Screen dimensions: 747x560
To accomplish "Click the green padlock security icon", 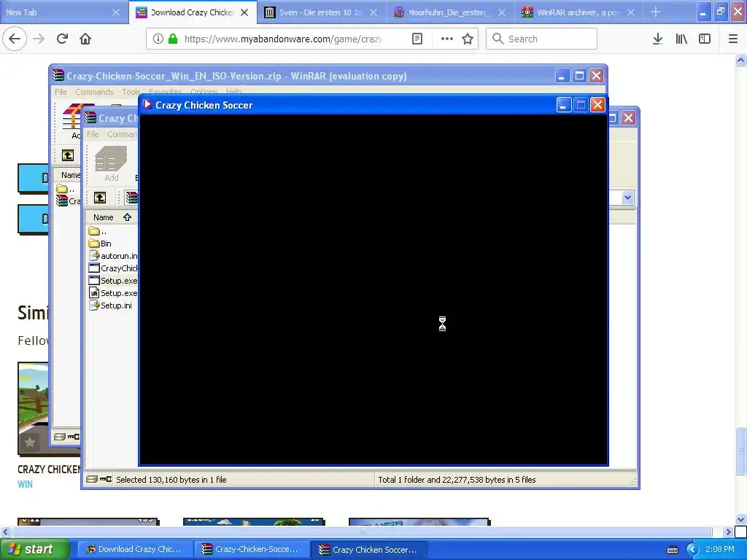I will pos(173,39).
